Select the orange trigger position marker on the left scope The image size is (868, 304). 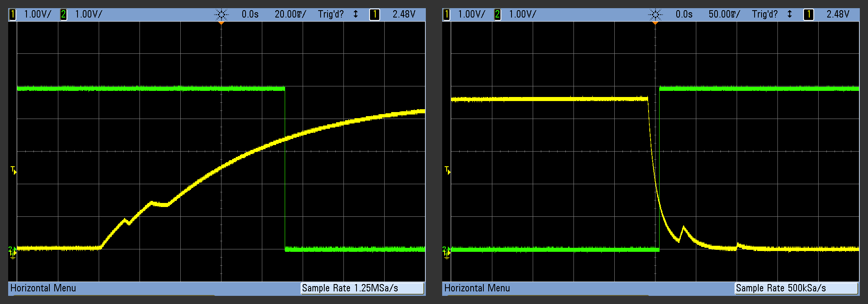[x=221, y=23]
